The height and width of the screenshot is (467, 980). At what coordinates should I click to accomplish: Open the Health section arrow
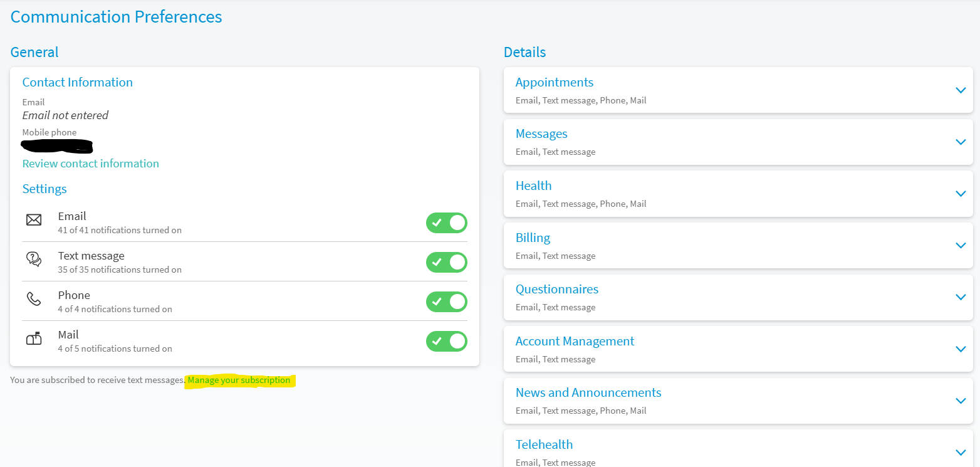pos(961,194)
